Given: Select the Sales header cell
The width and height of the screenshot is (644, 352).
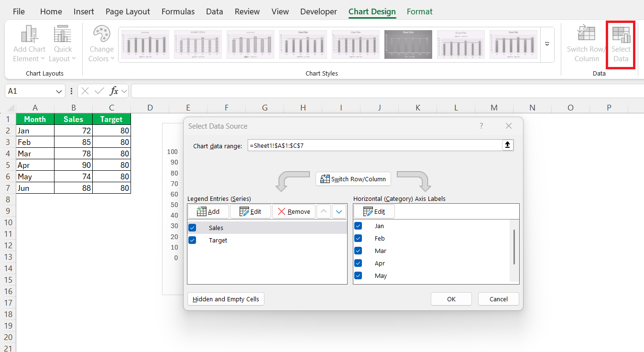Looking at the screenshot, I should pos(73,119).
